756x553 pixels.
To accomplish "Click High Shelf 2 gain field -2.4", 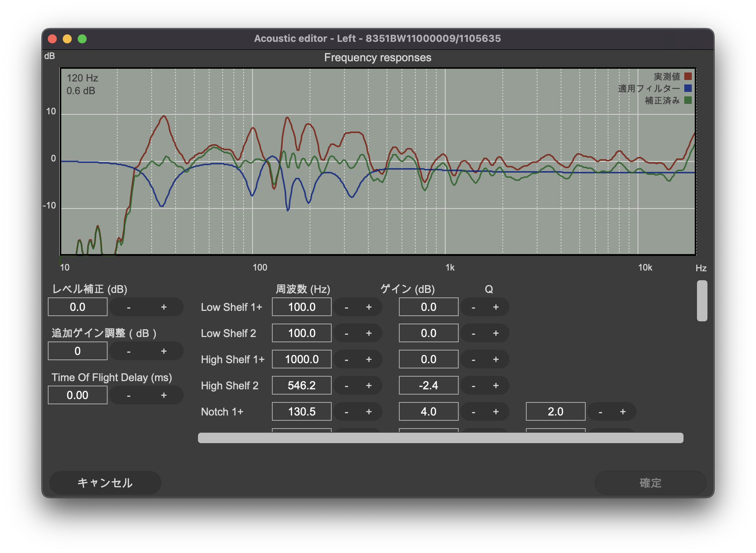I will [429, 386].
